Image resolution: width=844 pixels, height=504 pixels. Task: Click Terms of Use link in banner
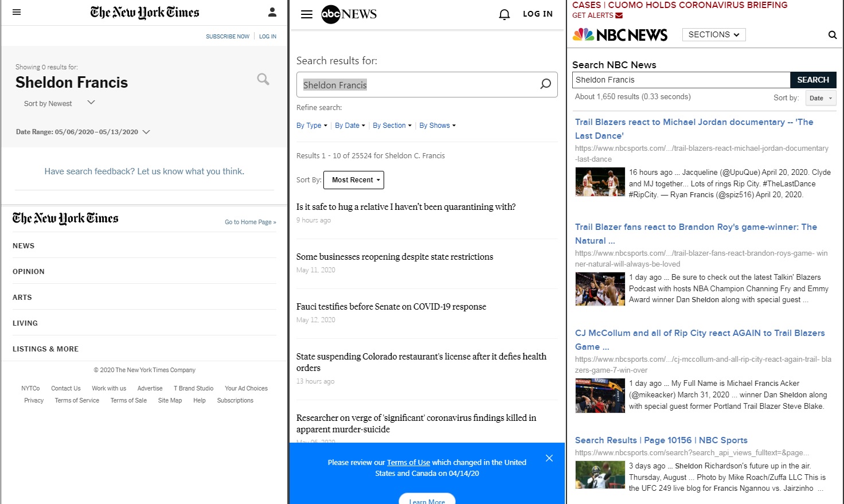pos(408,462)
